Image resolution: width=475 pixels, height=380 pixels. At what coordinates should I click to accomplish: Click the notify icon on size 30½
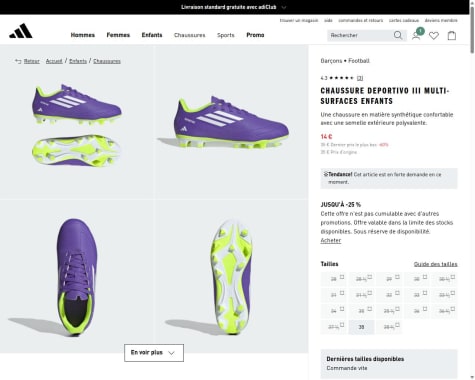coord(453,277)
